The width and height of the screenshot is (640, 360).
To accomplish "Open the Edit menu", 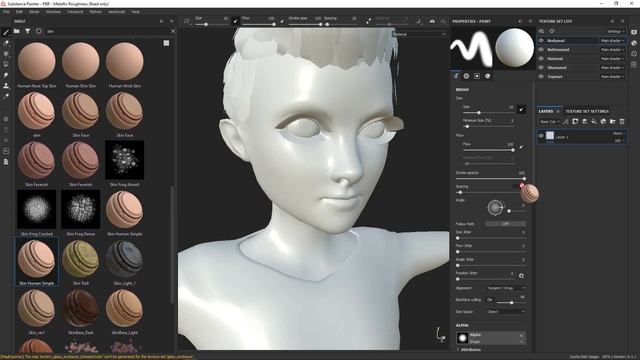I will coord(19,12).
